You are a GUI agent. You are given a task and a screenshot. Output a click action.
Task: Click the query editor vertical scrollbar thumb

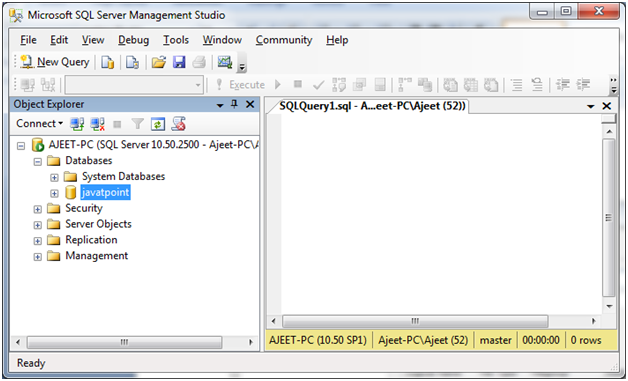(608, 218)
